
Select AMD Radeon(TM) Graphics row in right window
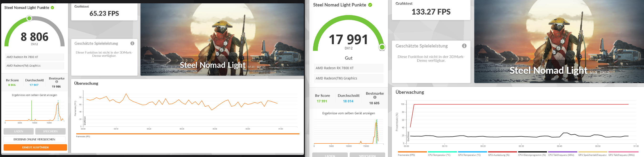tap(348, 78)
